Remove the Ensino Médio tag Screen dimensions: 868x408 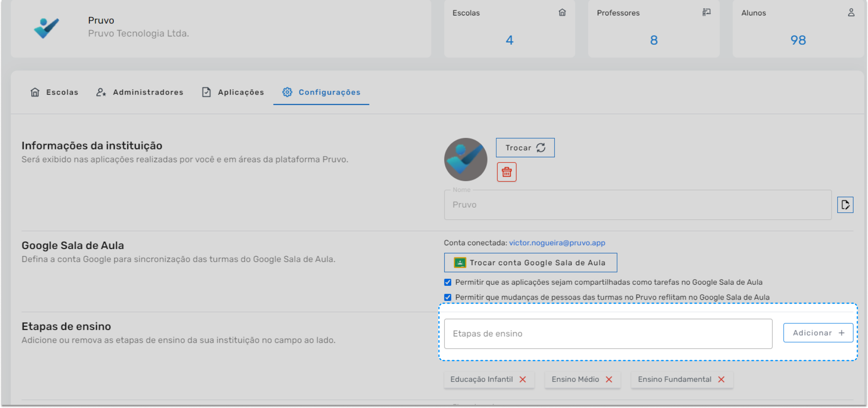609,379
